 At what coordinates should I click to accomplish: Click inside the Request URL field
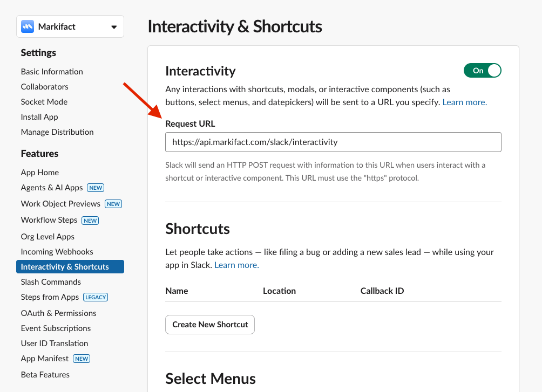333,142
